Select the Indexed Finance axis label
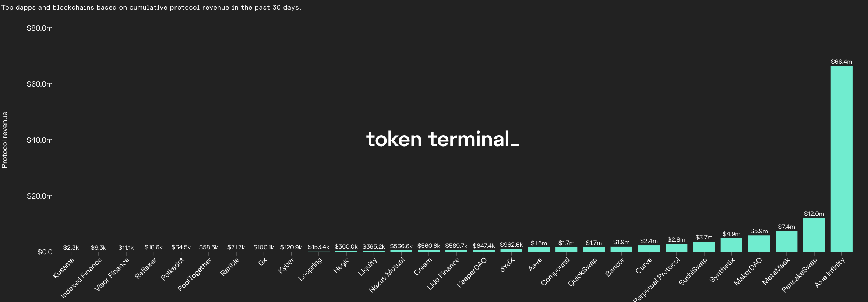The height and width of the screenshot is (302, 868). (81, 278)
